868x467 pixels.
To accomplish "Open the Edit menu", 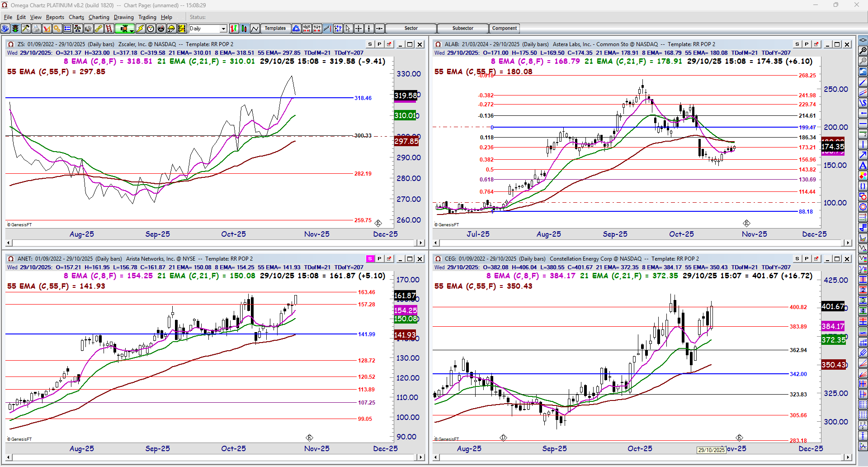I will tap(21, 17).
